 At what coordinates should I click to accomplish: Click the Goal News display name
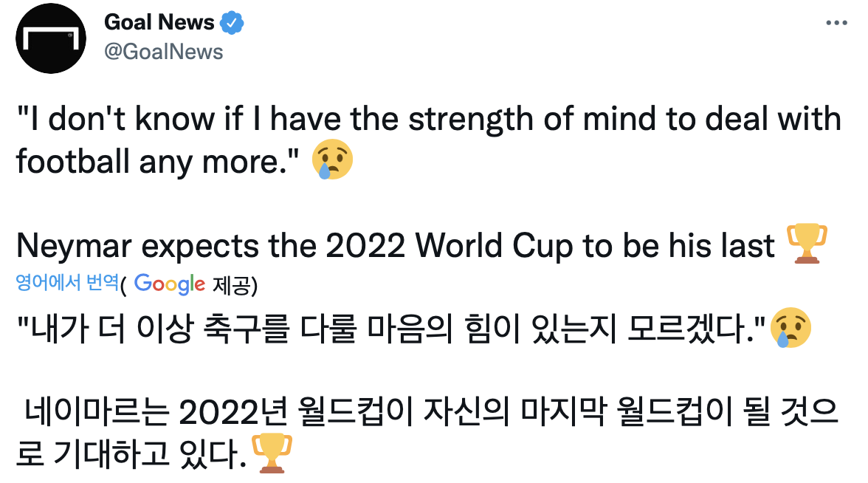click(x=159, y=22)
